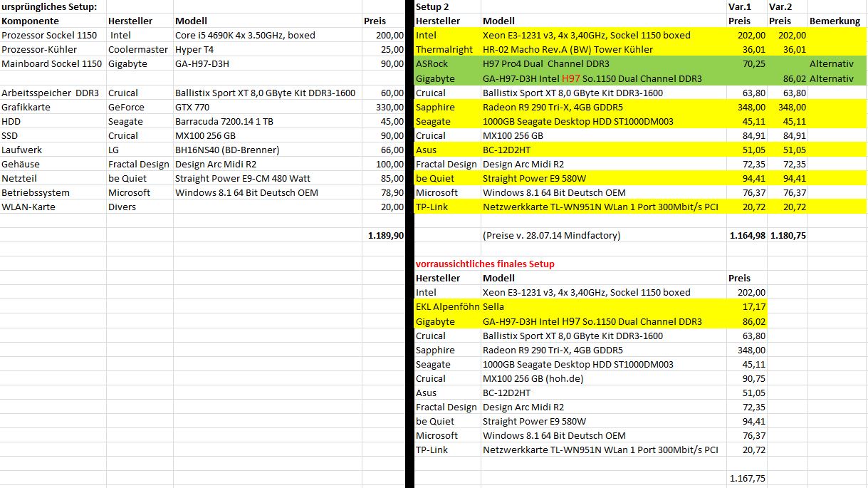Screen dimensions: 868x488
Task: Click the final setup total '1.167,75' cell
Action: coord(747,479)
